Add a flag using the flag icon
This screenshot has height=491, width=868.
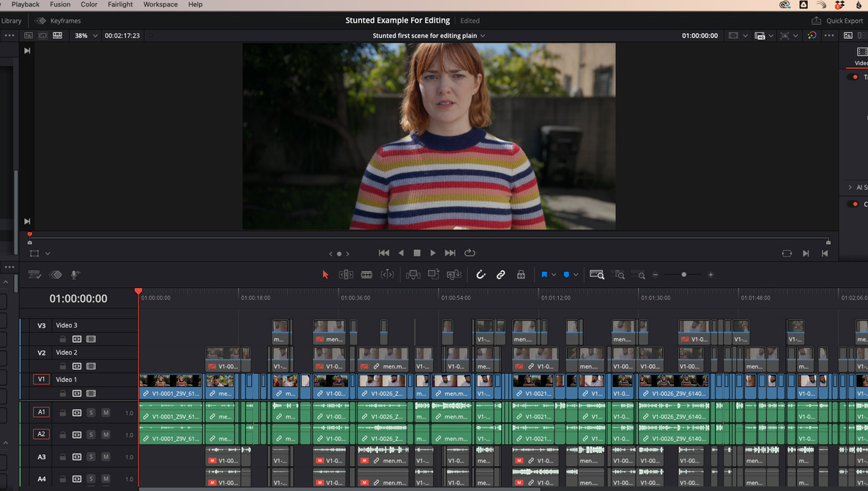click(x=544, y=274)
